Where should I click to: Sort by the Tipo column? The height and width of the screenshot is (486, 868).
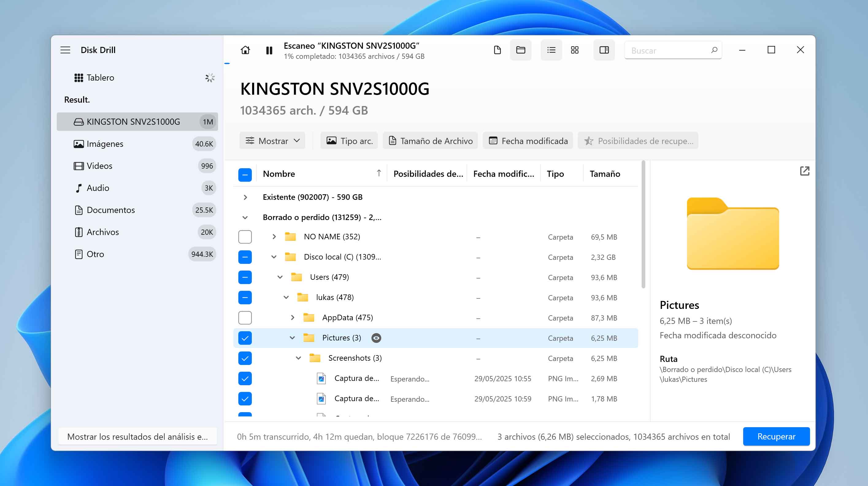(562, 174)
